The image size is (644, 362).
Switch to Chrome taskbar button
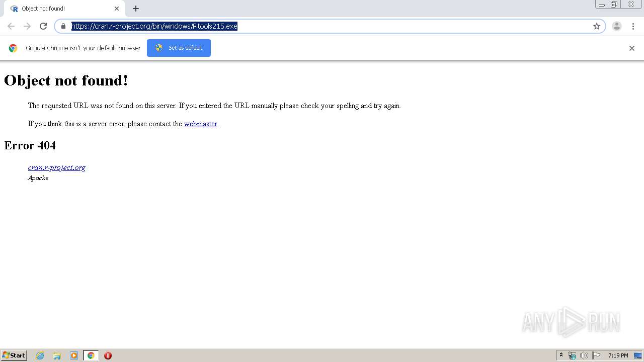91,355
